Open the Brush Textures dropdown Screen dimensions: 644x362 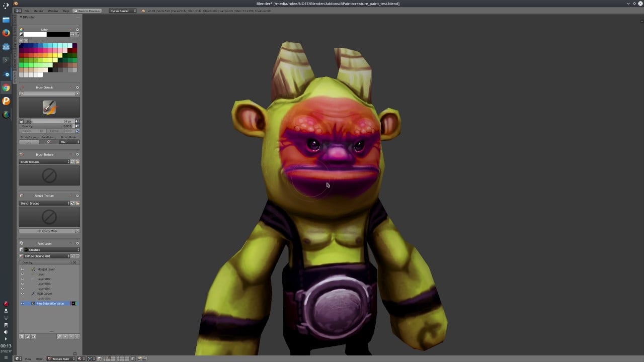[x=44, y=161]
